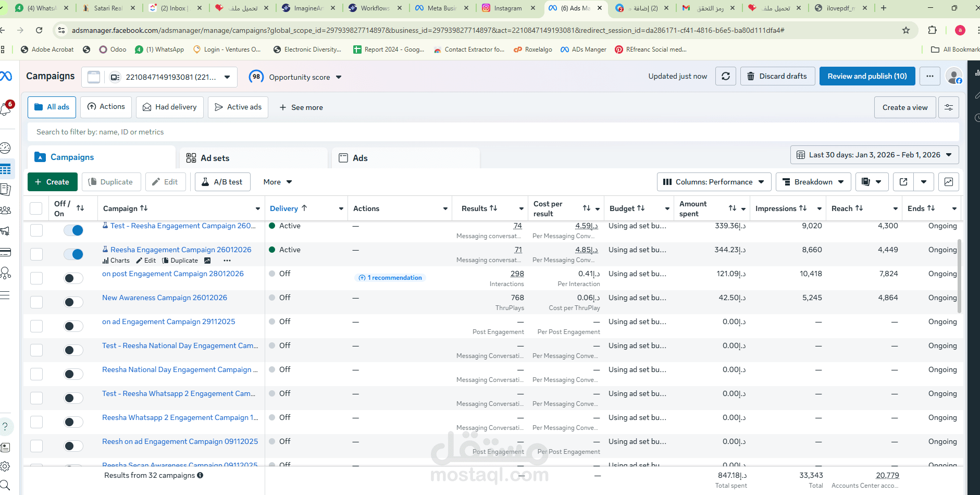Open New Awareness Campaign 26012026 link
980x495 pixels.
pos(165,298)
